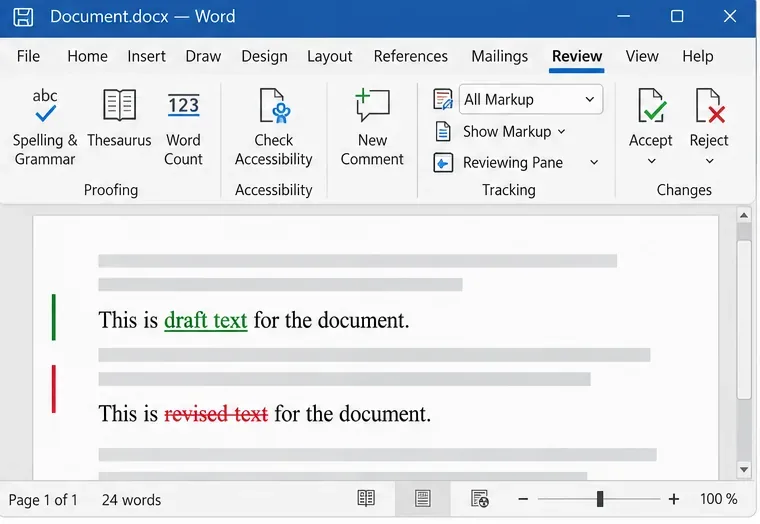760x524 pixels.
Task: Zoom out with the minus button
Action: click(x=523, y=499)
